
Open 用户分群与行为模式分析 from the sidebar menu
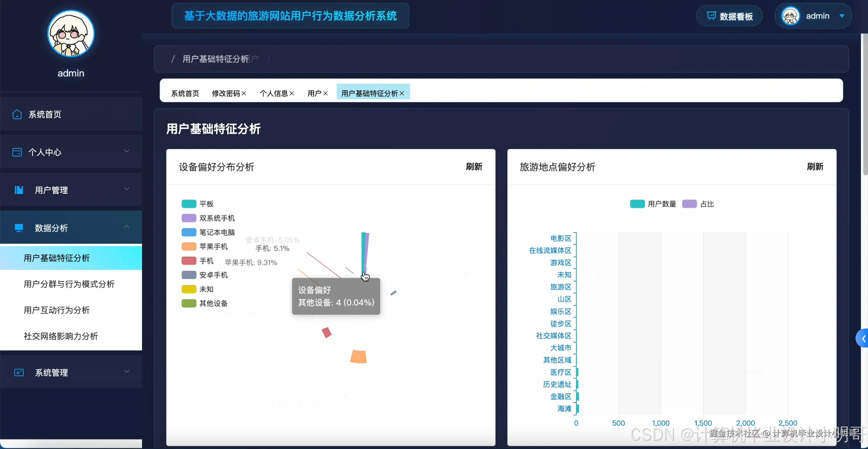[x=68, y=284]
